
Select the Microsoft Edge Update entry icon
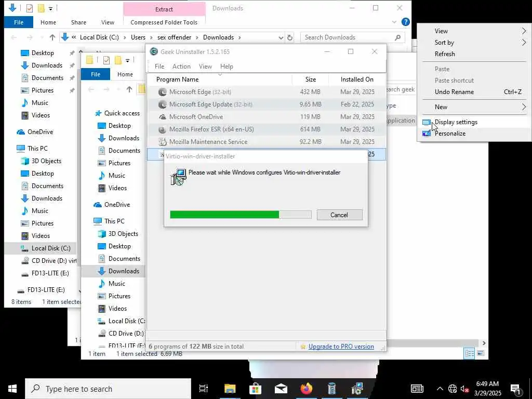point(163,104)
